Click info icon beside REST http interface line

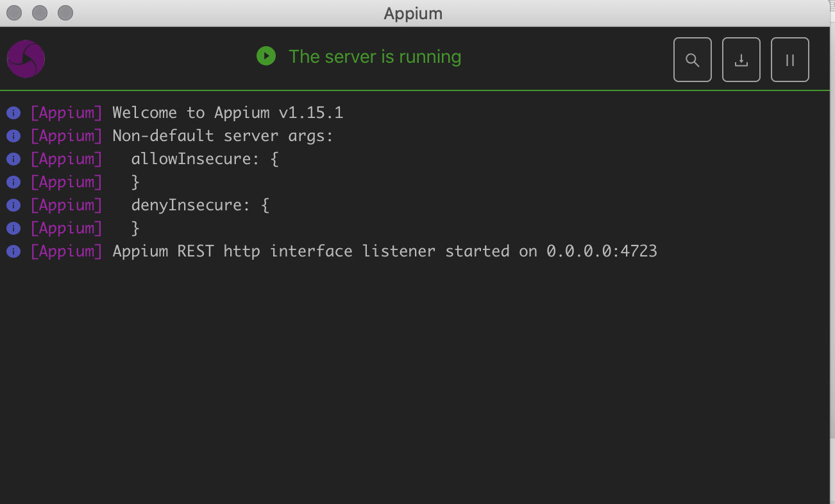click(13, 252)
